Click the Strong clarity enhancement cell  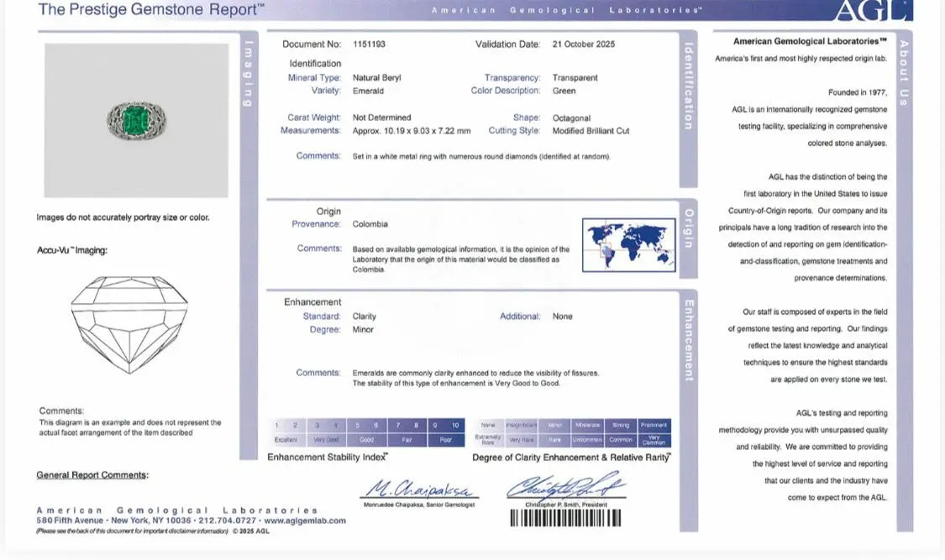point(621,425)
